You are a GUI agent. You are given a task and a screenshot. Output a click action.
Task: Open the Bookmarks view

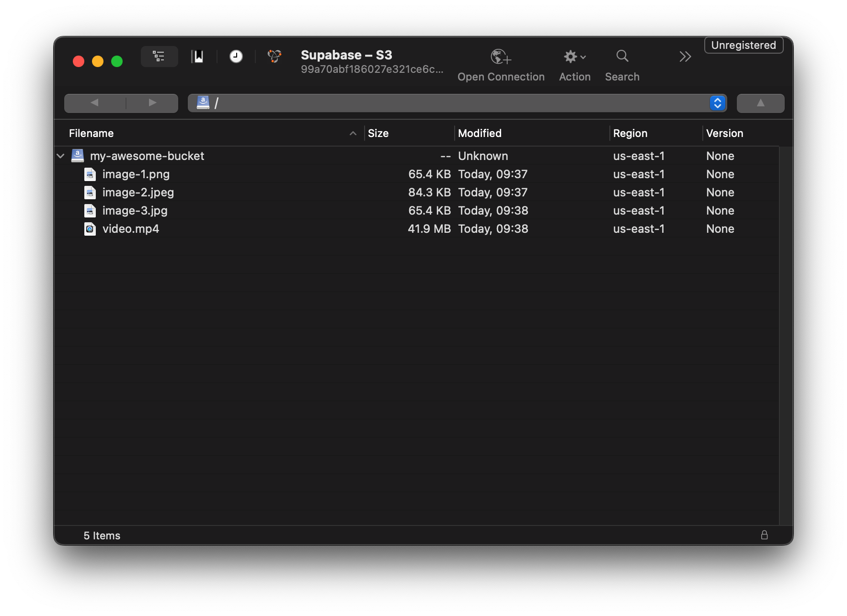[197, 57]
